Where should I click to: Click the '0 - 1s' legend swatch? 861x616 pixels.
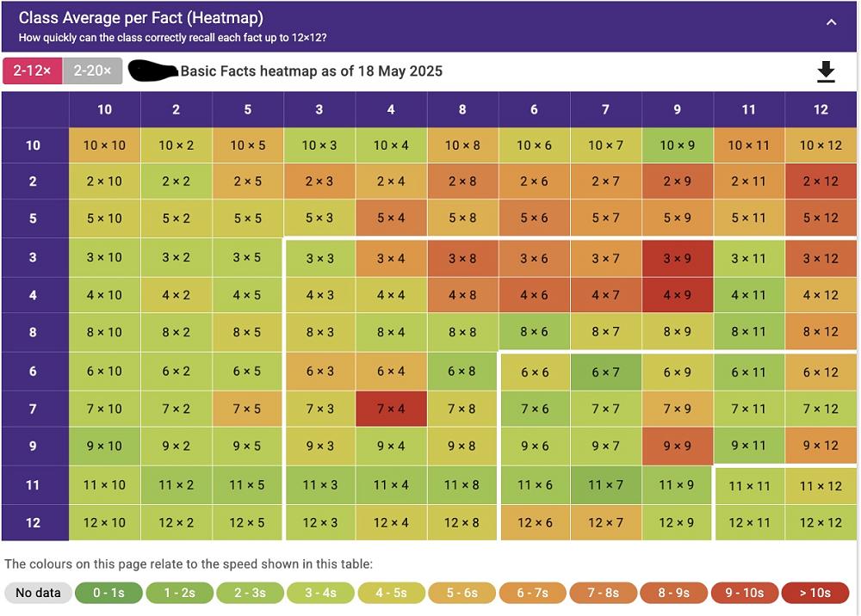click(108, 593)
